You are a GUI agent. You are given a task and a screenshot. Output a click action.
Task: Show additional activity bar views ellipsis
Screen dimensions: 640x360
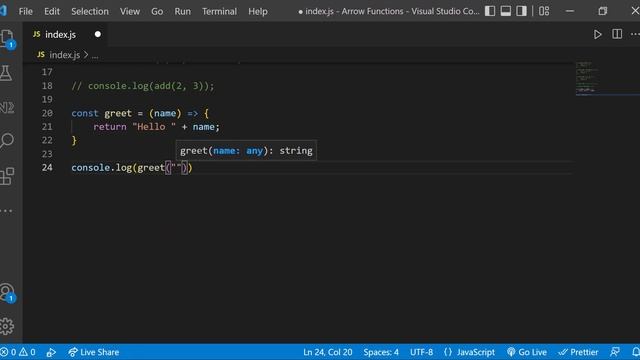(x=6, y=211)
